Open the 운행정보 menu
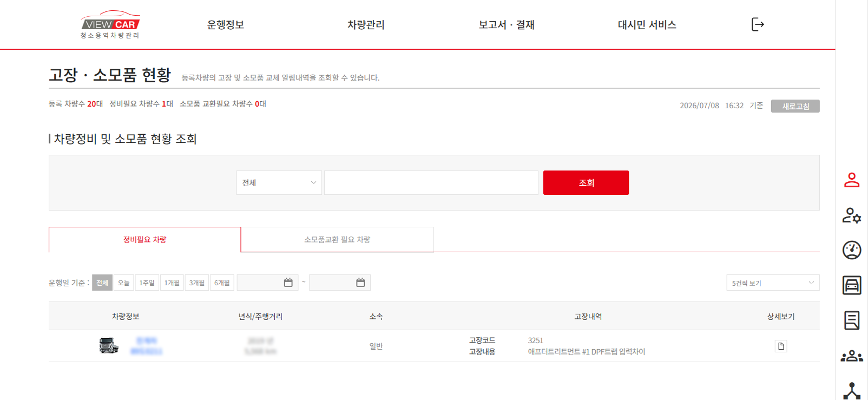 [226, 24]
